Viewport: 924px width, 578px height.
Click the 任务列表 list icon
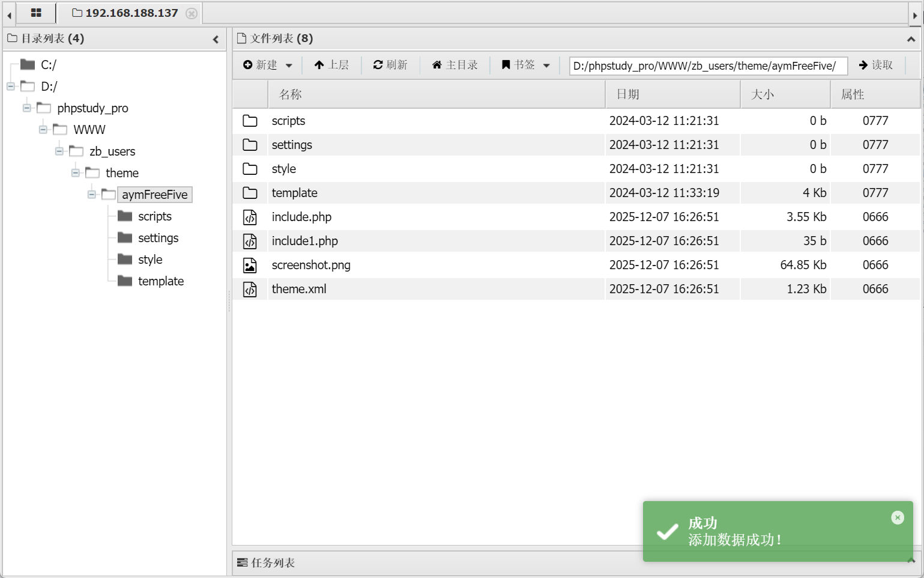point(242,563)
